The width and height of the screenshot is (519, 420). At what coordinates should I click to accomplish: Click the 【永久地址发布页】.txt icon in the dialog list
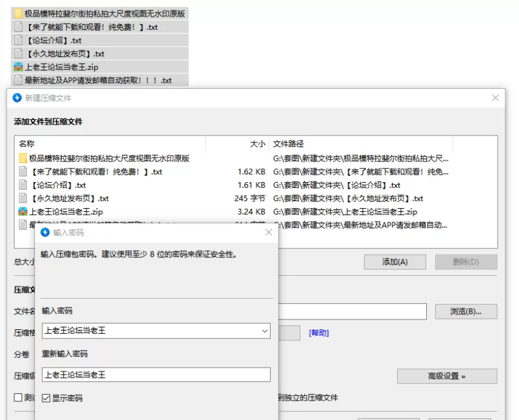[23, 198]
